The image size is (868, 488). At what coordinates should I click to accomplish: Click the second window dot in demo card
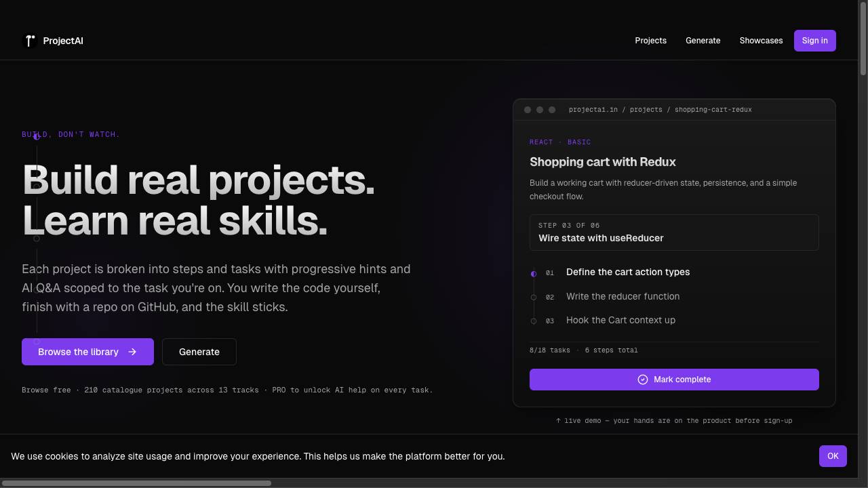pos(540,110)
